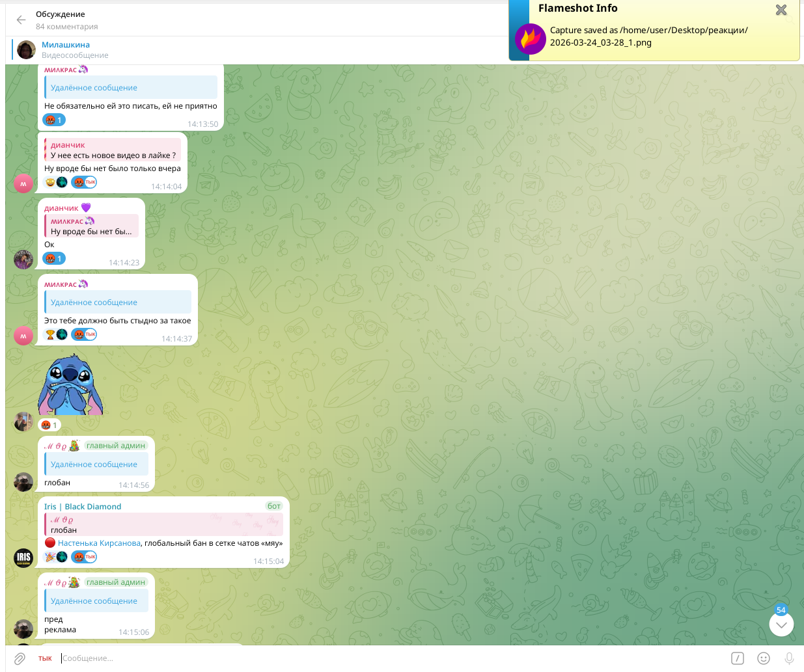Click emoji status beside Мθϱ in 'пред реклама' message

point(74,582)
